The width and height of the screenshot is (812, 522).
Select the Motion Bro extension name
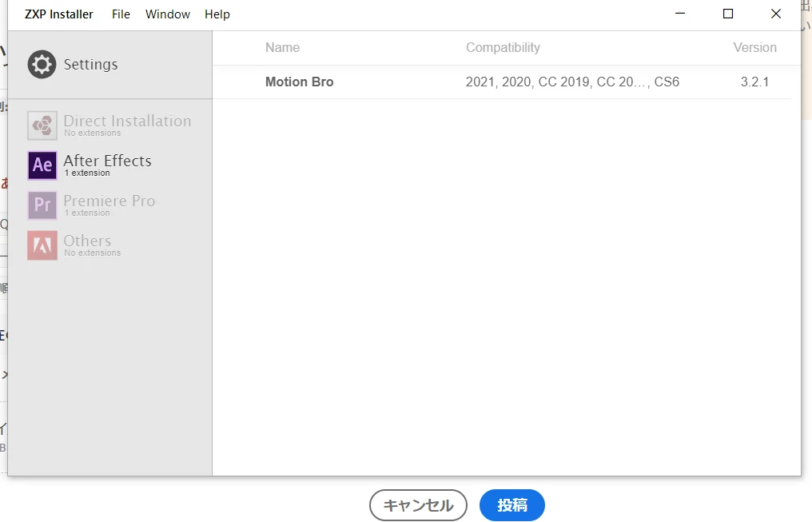[300, 82]
